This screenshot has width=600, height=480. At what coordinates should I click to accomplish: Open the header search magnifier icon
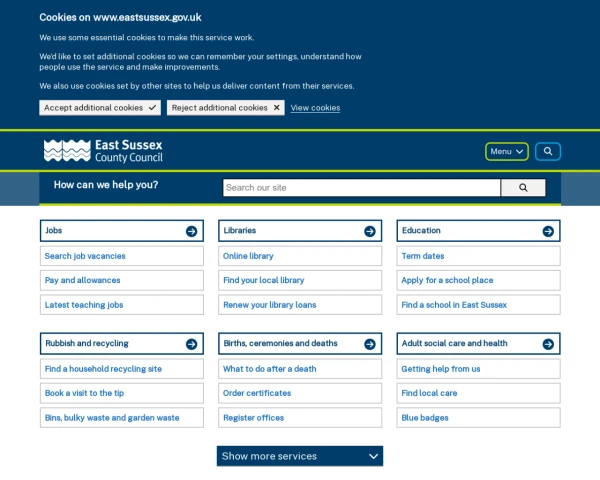click(548, 151)
